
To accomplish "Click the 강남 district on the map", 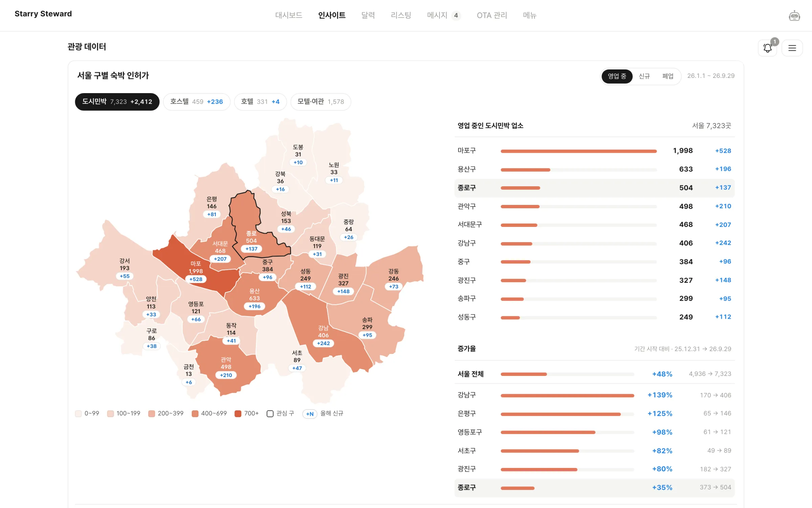I will (323, 332).
